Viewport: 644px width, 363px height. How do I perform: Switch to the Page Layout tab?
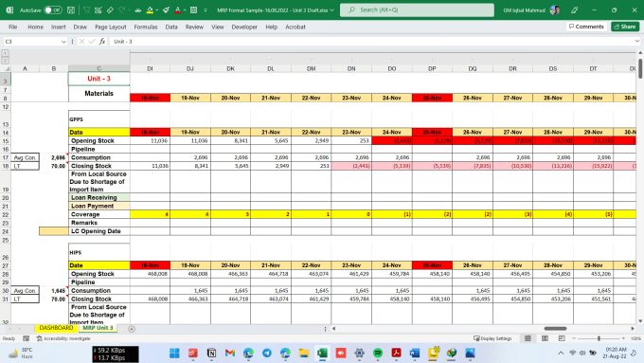[x=111, y=27]
